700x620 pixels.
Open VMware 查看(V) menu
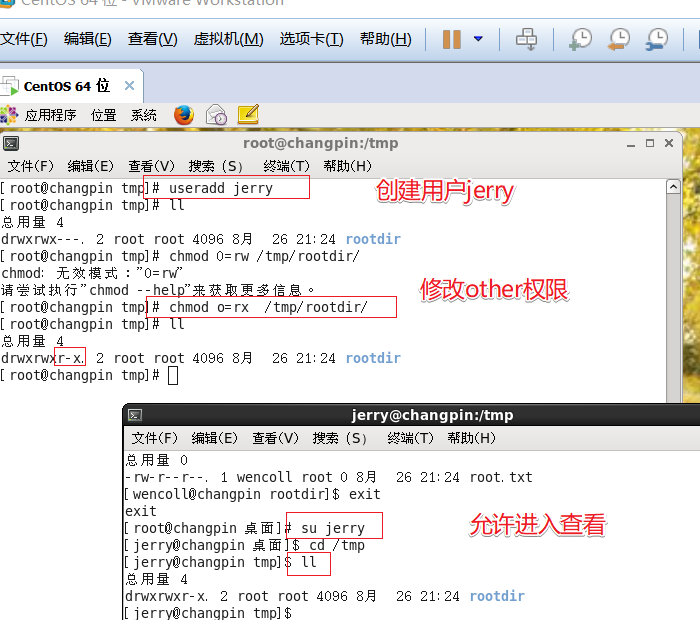tap(152, 39)
